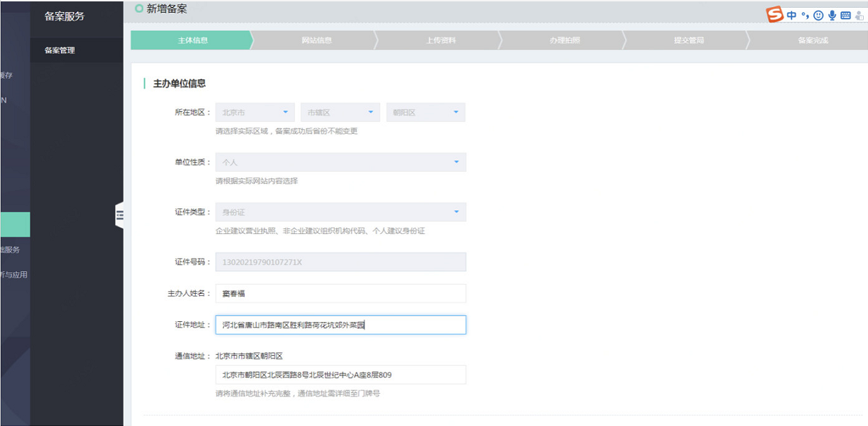The width and height of the screenshot is (868, 426).
Task: Click the 主办人姓名 input field
Action: pos(341,294)
